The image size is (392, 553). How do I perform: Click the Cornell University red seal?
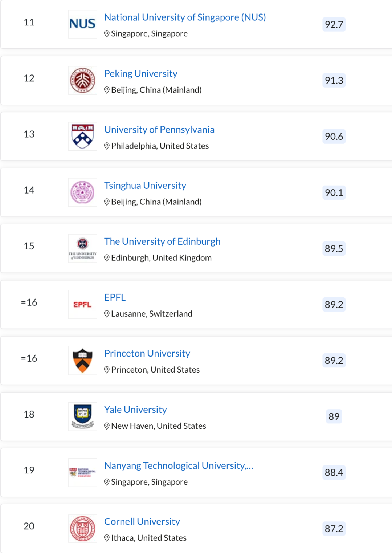click(82, 528)
